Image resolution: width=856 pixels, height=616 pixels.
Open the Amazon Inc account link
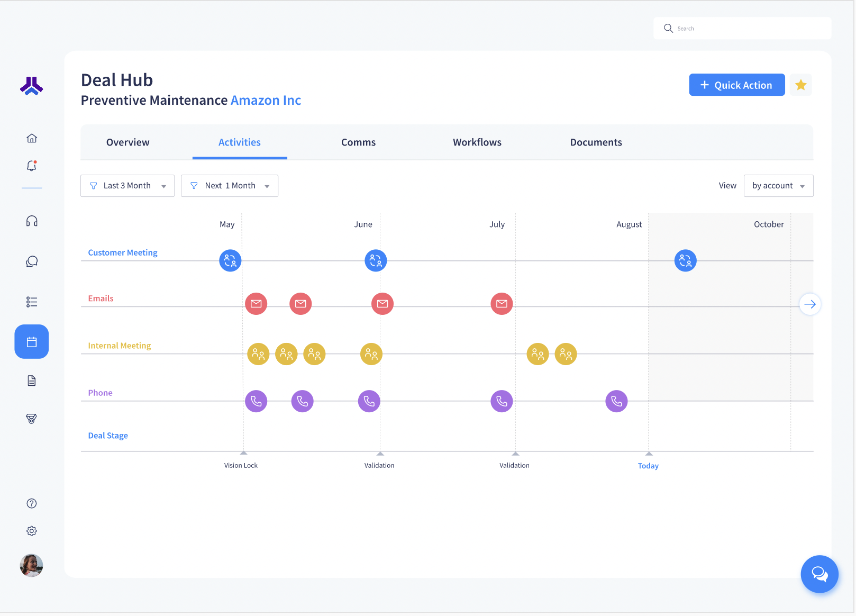click(x=266, y=100)
